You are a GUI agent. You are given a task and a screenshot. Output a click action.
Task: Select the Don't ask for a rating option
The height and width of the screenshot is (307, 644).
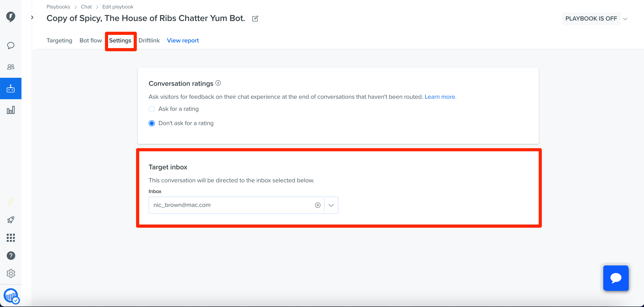point(151,123)
